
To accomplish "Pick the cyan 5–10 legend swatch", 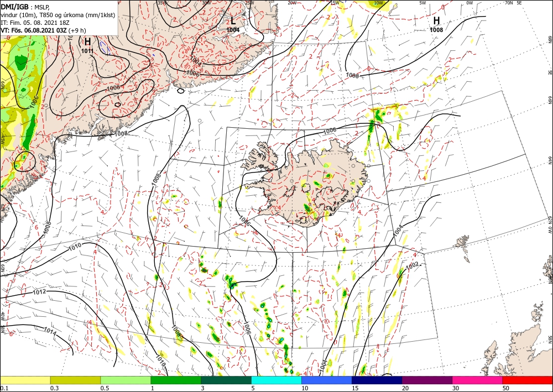I will [276, 380].
